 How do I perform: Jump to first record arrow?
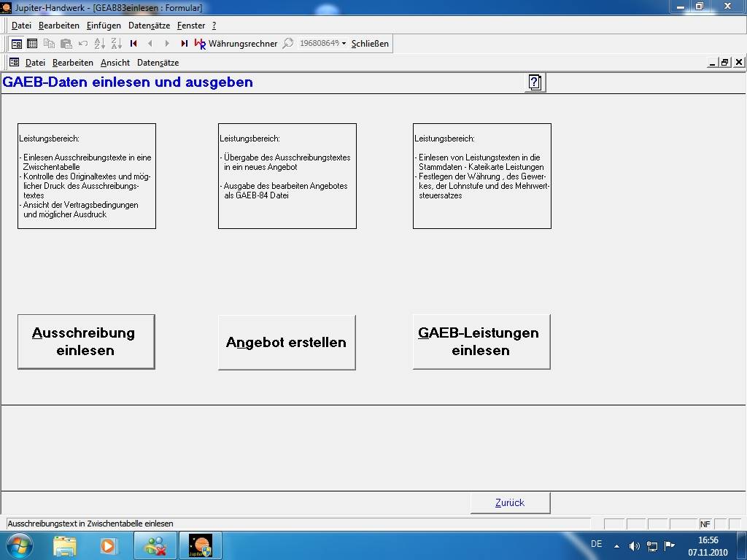pyautogui.click(x=133, y=44)
